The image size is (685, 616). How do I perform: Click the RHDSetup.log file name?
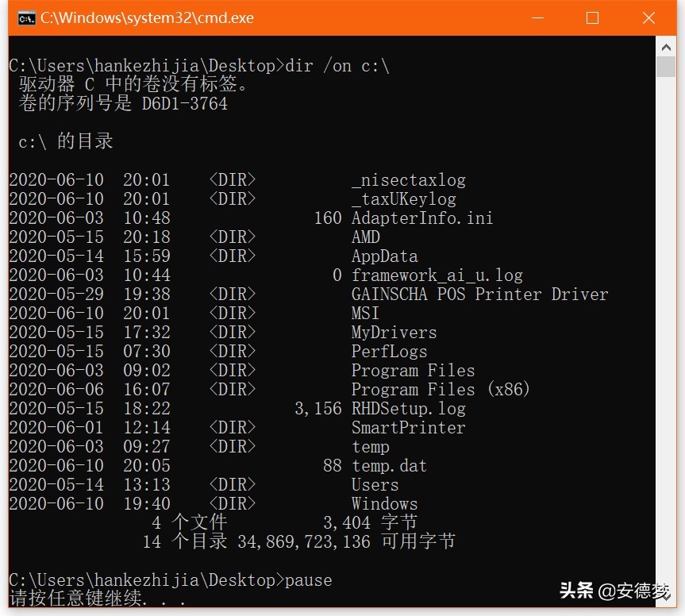[409, 409]
